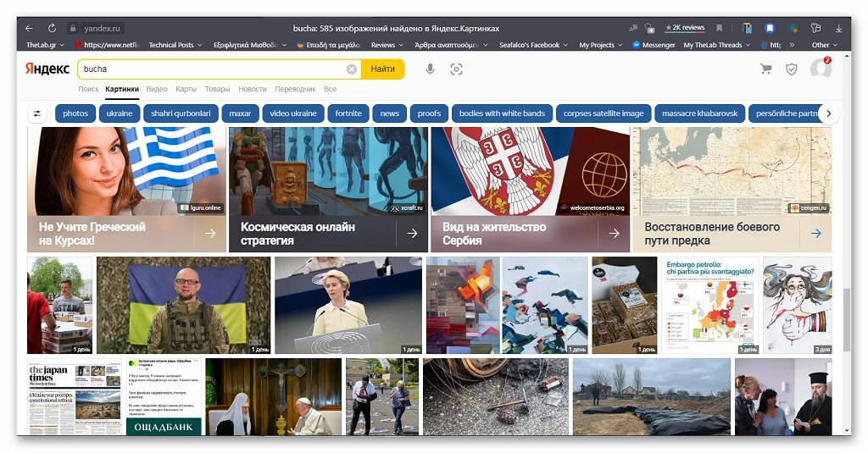
Task: Open search-by-image camera icon
Action: (x=456, y=69)
